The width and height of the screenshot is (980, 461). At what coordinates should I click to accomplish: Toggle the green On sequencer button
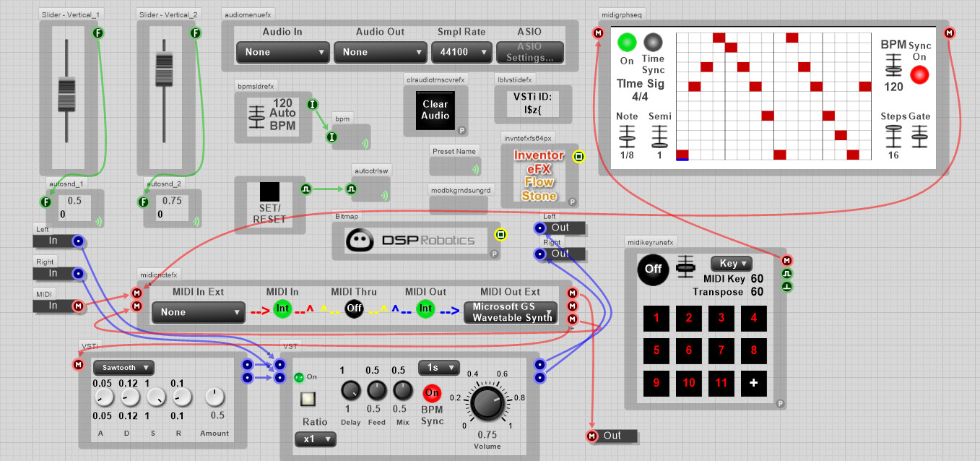click(x=627, y=42)
